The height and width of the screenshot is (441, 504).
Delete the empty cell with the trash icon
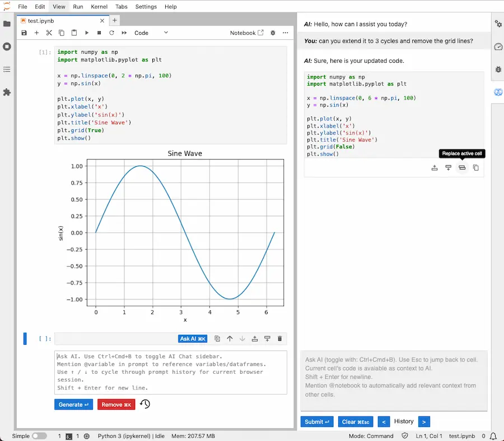point(281,338)
